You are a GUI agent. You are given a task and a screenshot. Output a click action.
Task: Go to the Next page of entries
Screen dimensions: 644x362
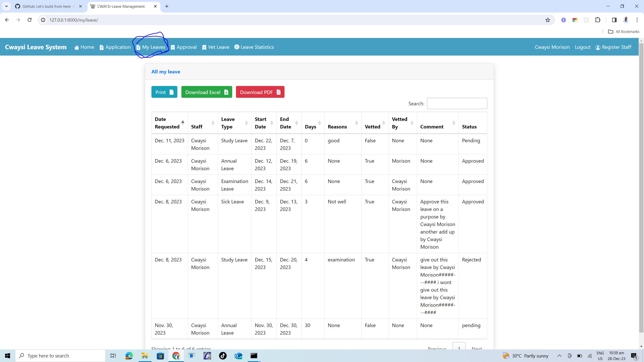click(x=476, y=349)
